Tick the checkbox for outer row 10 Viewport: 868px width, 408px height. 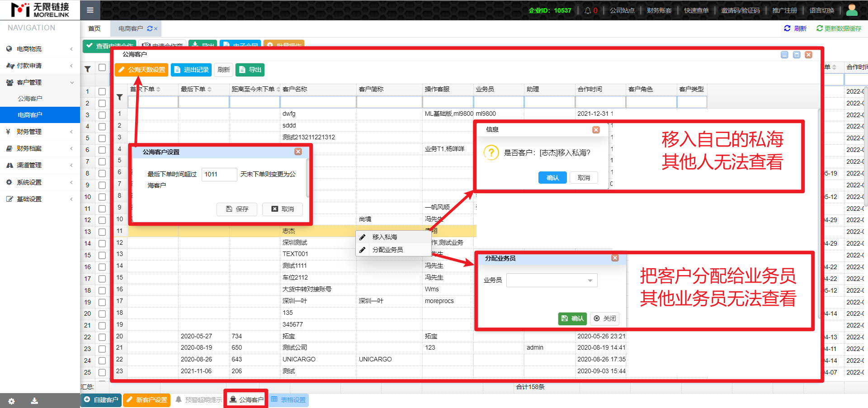(102, 197)
